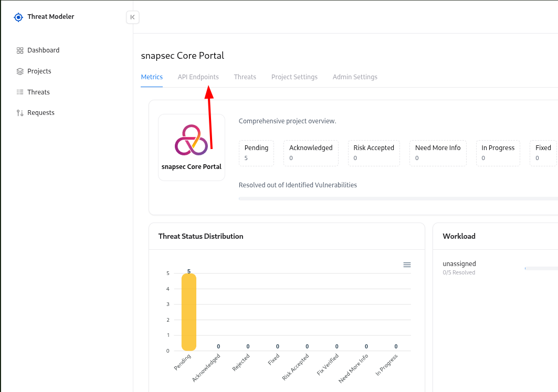This screenshot has height=392, width=558.
Task: Click 'Resolved out of Identified Vulnerabilities' label
Action: (x=298, y=185)
